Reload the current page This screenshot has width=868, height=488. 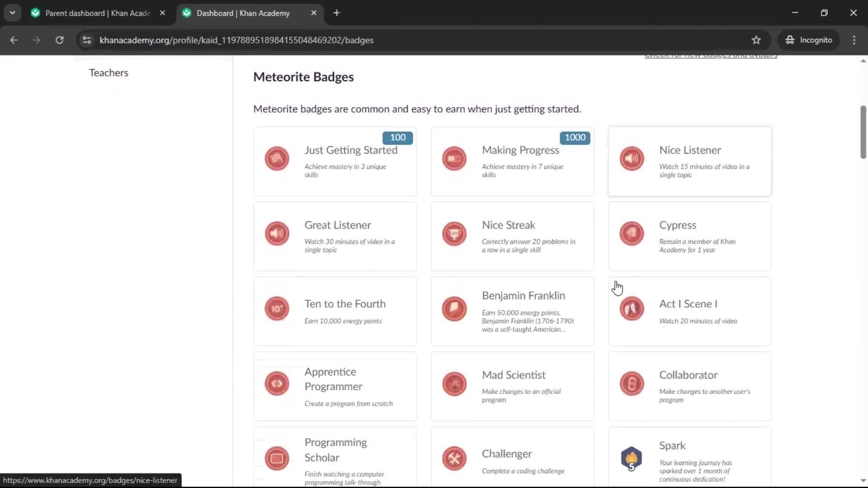[x=59, y=40]
